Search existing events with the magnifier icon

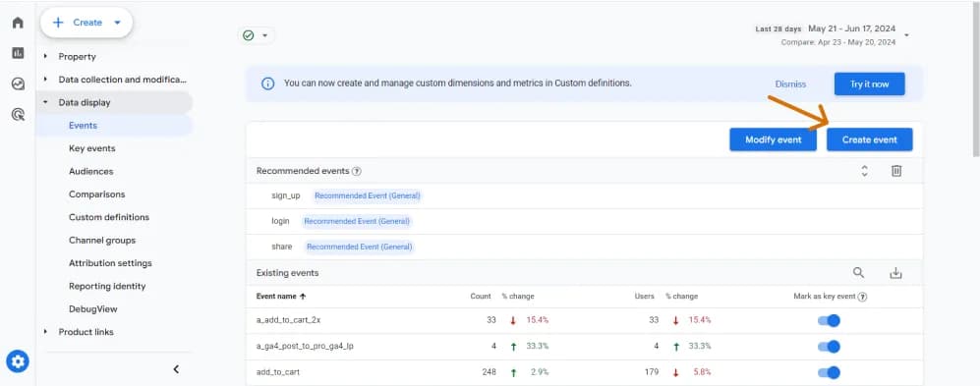tap(859, 272)
